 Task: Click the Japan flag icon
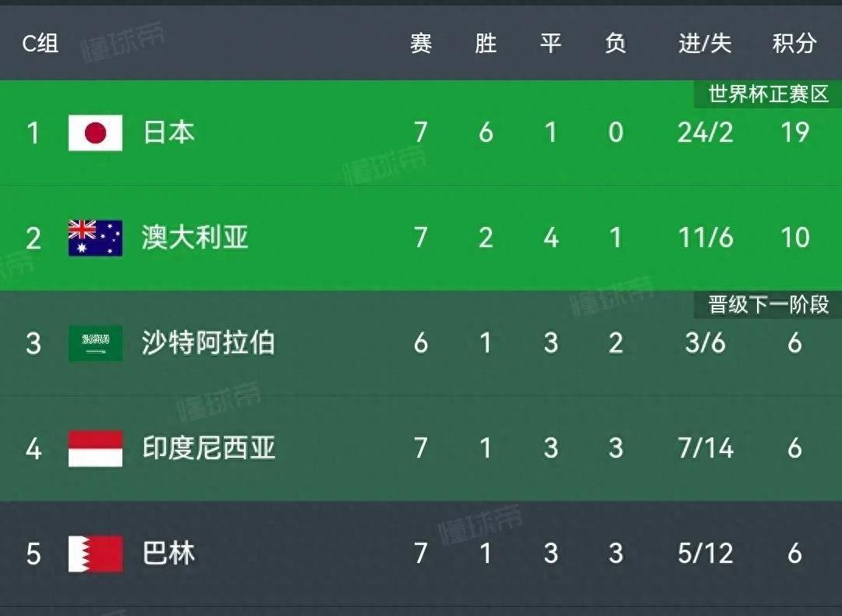(x=96, y=133)
